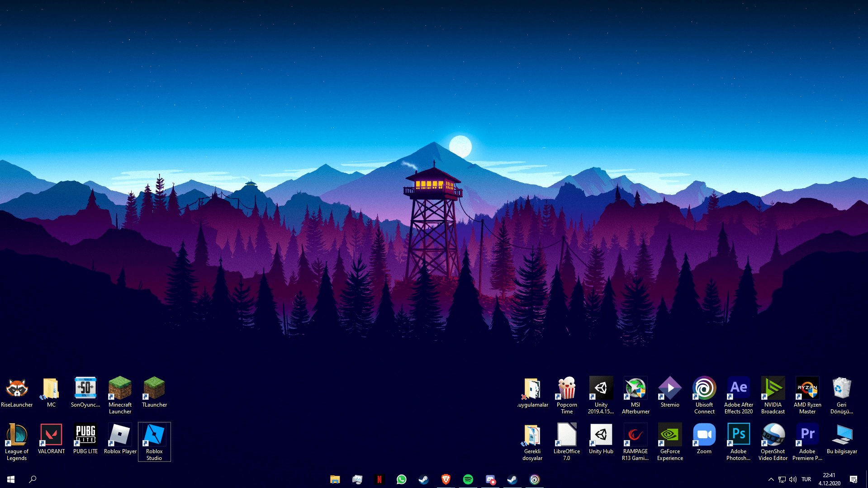This screenshot has width=868, height=488.
Task: Open the volume control in the tray
Action: pos(792,479)
